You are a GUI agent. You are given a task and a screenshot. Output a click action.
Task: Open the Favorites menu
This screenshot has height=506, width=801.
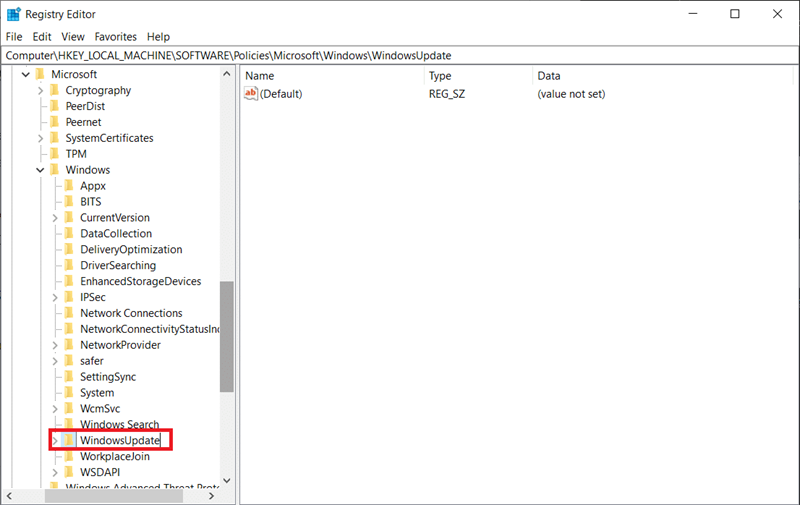[115, 37]
